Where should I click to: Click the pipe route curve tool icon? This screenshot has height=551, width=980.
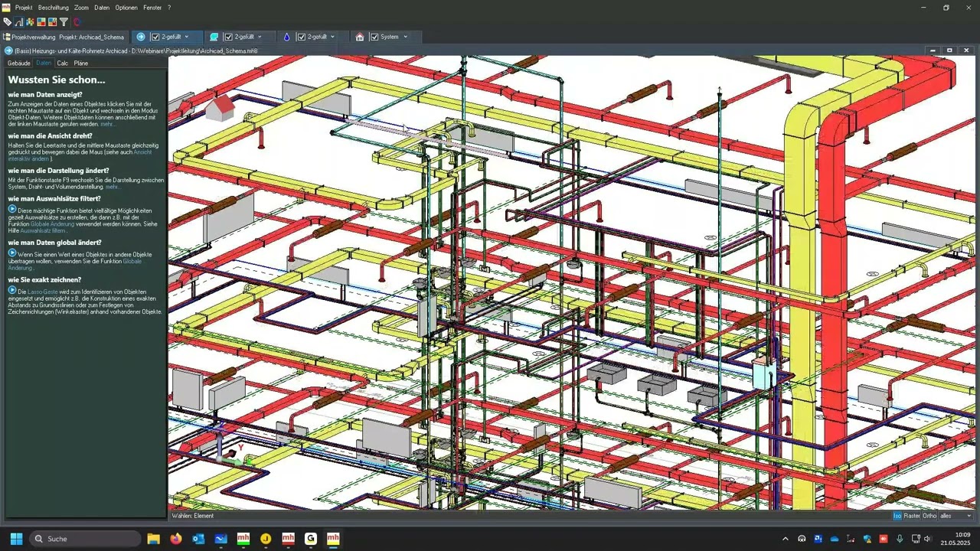point(19,22)
